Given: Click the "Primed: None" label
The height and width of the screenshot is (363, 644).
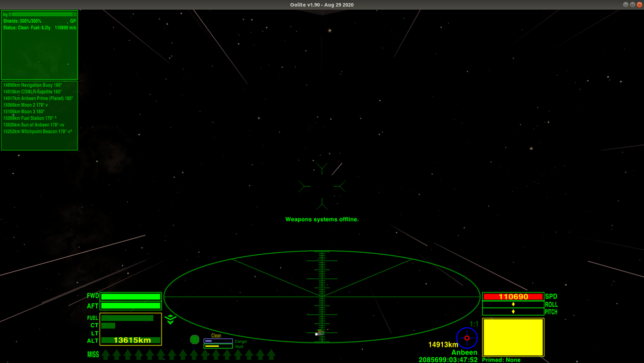Looking at the screenshot, I should 501,360.
